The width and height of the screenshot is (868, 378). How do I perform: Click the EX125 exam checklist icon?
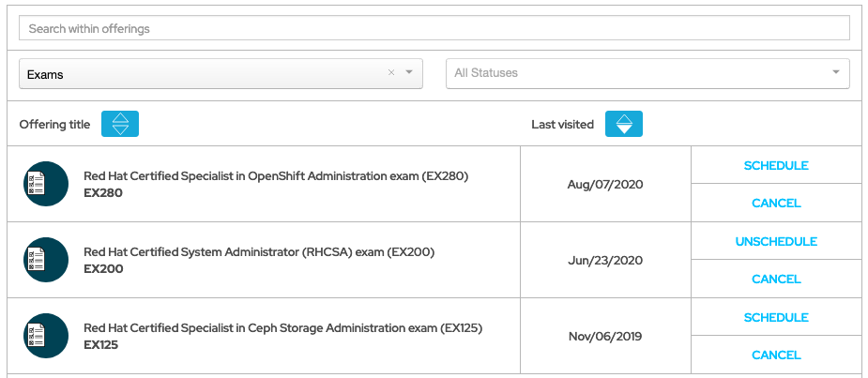click(x=46, y=336)
